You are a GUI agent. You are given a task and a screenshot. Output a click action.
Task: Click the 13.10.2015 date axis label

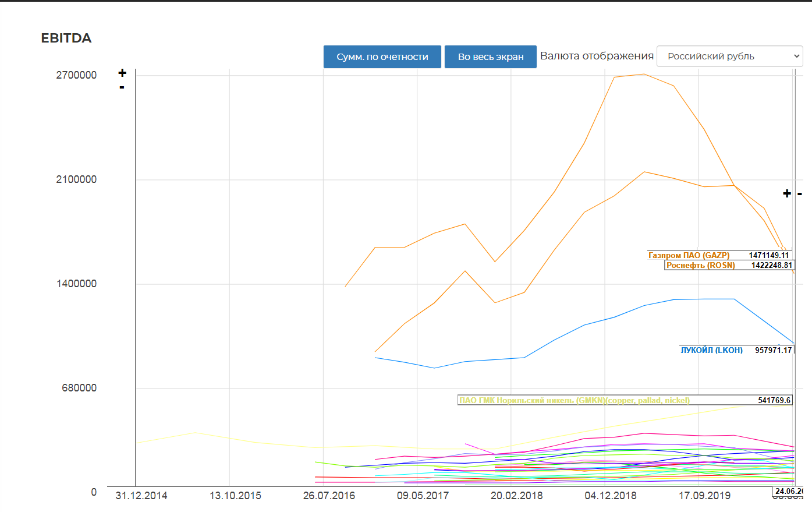235,496
